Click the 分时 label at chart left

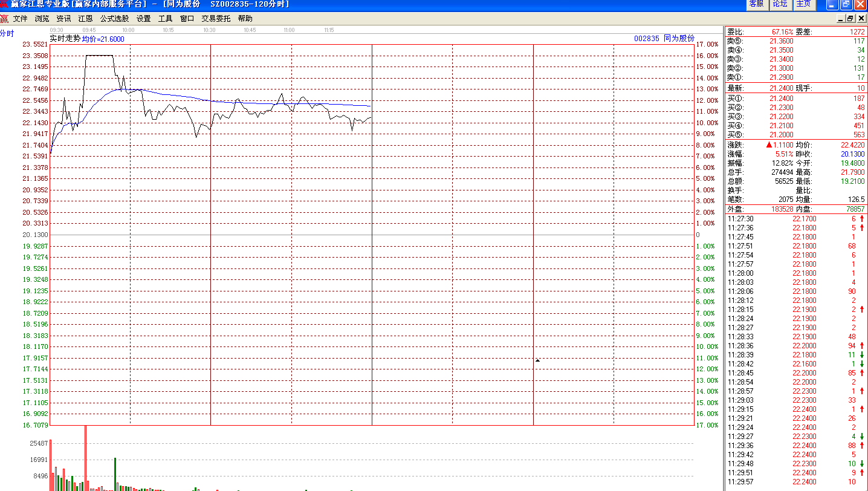click(x=7, y=33)
